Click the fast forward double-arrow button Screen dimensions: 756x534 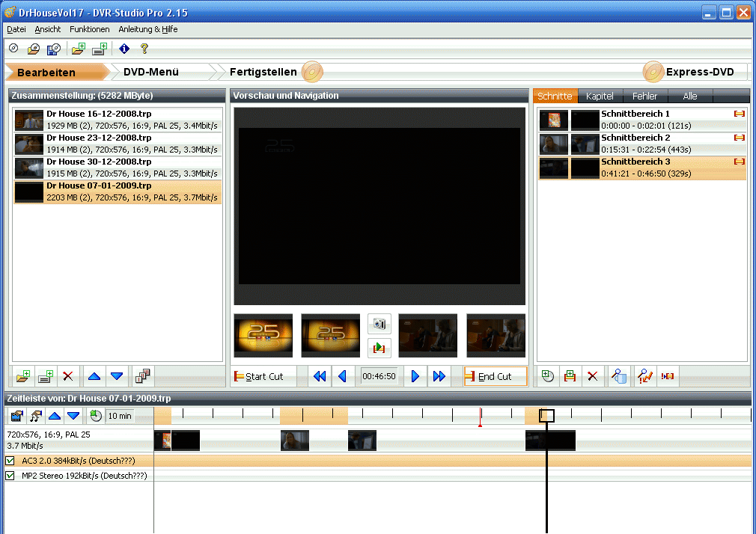coord(439,376)
